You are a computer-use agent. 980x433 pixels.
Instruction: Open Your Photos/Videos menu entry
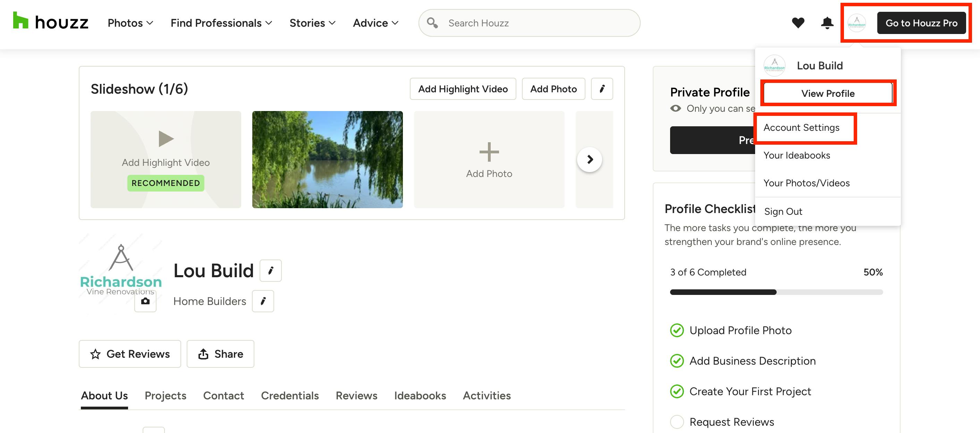[x=806, y=184]
